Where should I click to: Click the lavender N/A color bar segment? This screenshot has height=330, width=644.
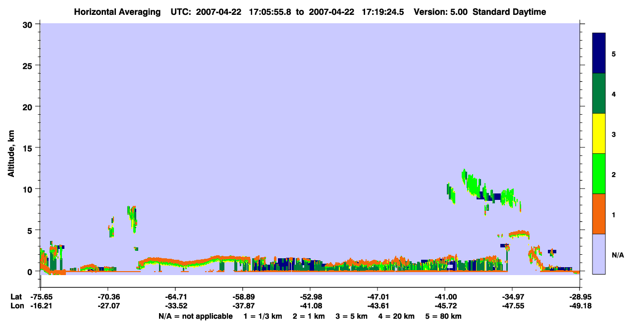coord(599,254)
